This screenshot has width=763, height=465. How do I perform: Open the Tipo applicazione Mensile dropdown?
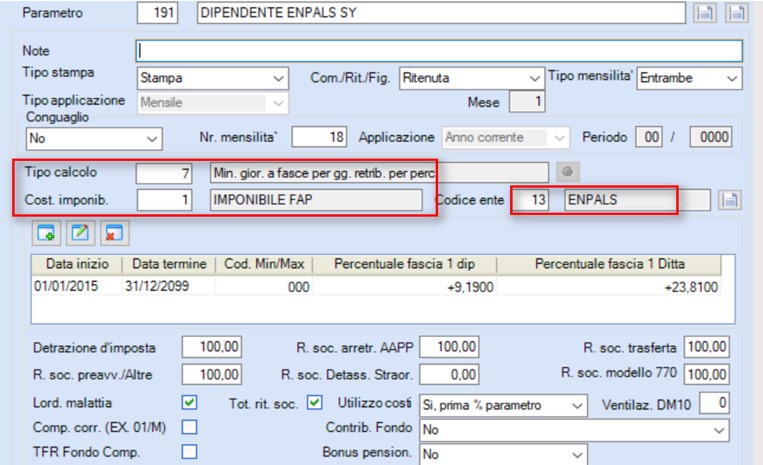pyautogui.click(x=213, y=103)
